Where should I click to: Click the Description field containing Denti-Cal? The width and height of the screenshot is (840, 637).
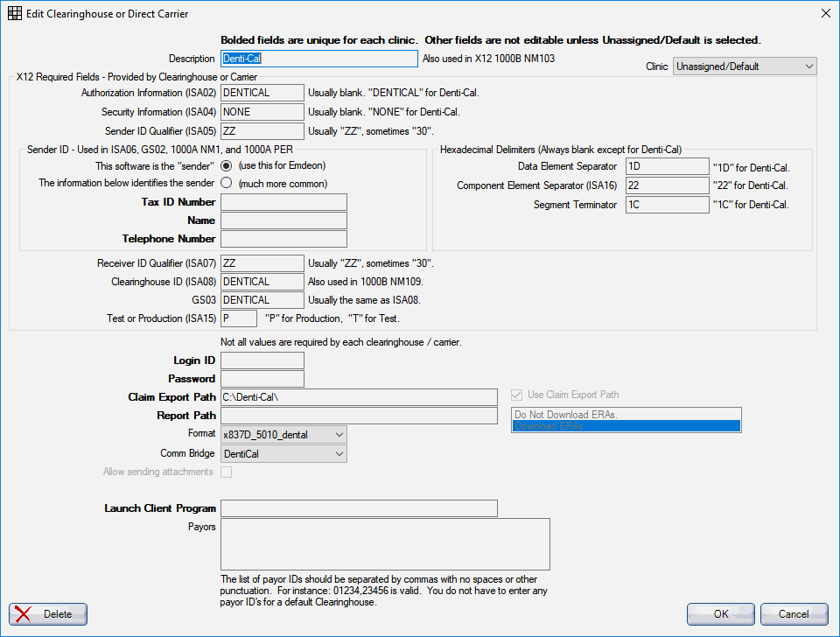point(319,59)
